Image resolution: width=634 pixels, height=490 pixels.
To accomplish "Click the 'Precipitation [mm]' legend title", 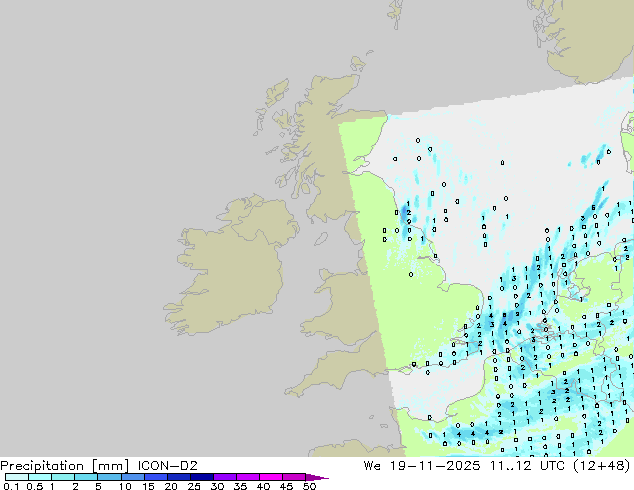I will 63,465.
